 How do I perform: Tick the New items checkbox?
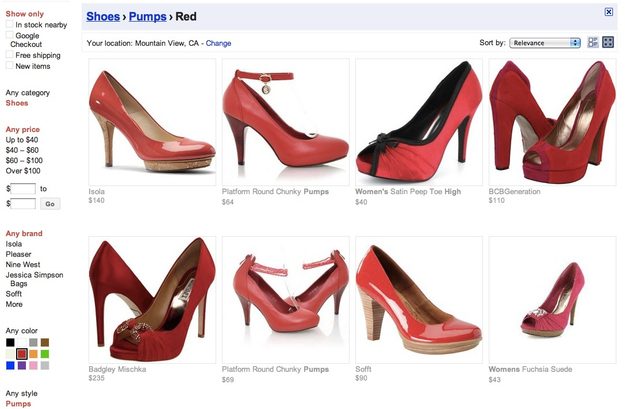10,65
